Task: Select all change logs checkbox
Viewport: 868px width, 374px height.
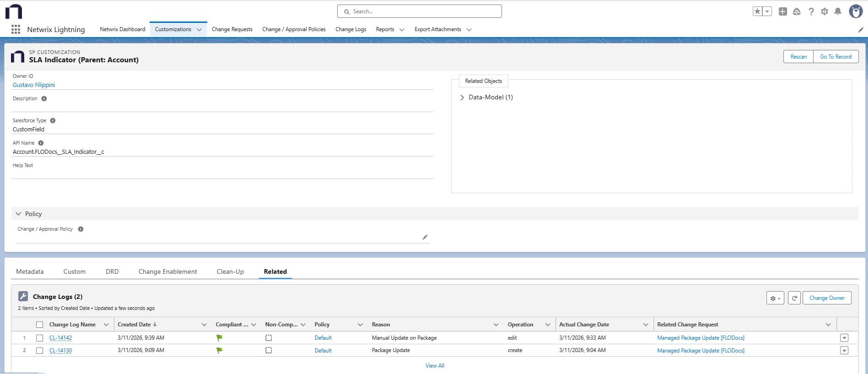Action: 40,325
